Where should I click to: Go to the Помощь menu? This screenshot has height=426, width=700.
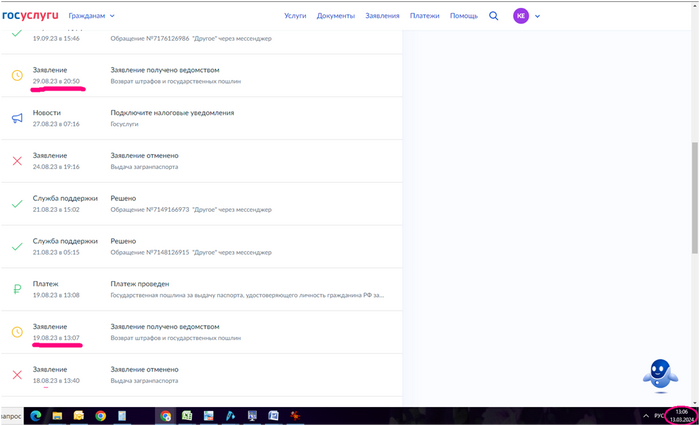coord(463,16)
